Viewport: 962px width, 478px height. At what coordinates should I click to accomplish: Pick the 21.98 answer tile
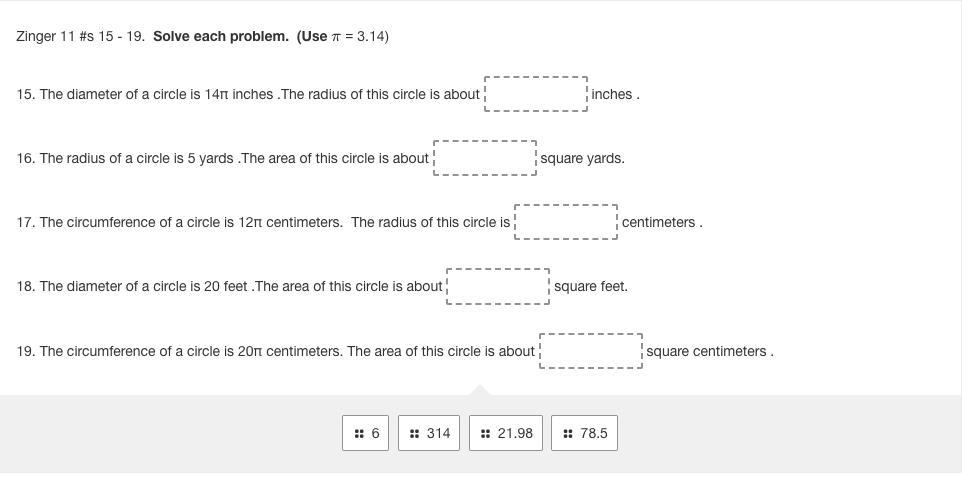pos(506,433)
